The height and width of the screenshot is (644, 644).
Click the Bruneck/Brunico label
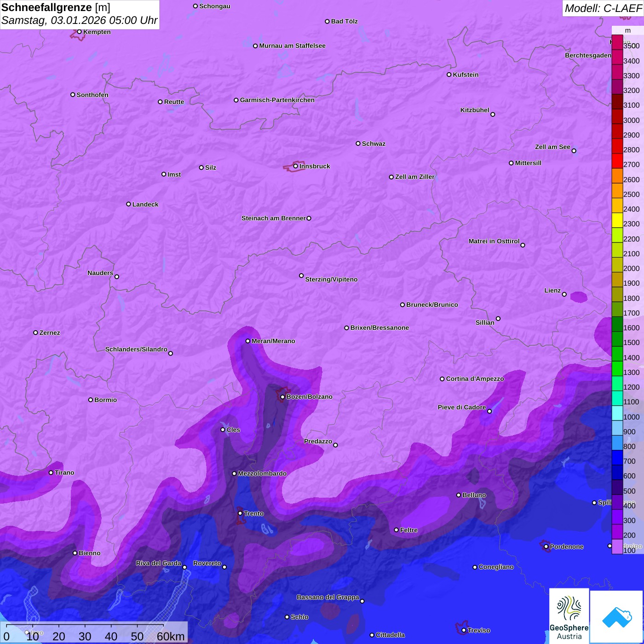point(432,305)
